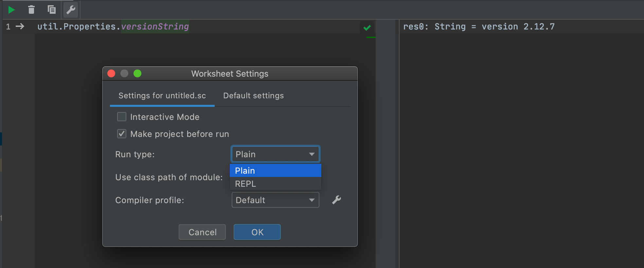Click the arrow marker beside line 1
The width and height of the screenshot is (644, 268).
tap(20, 27)
